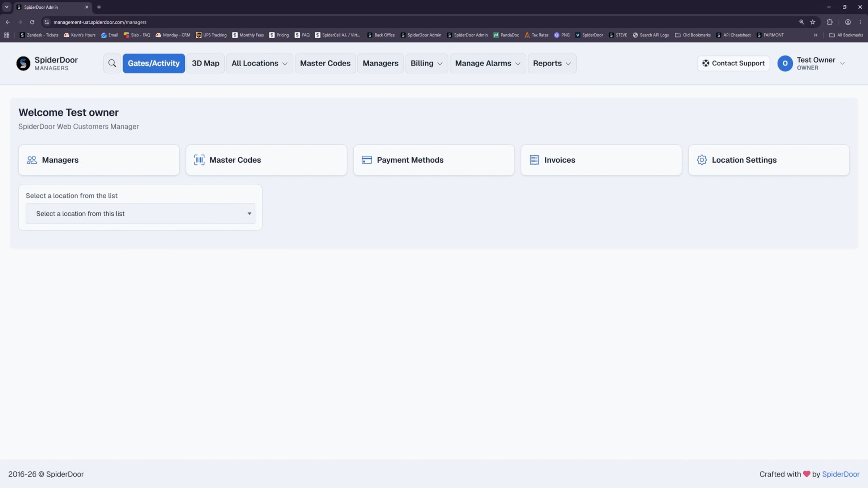This screenshot has width=868, height=488.
Task: Open the Old Bookmarks folder
Action: pyautogui.click(x=693, y=35)
